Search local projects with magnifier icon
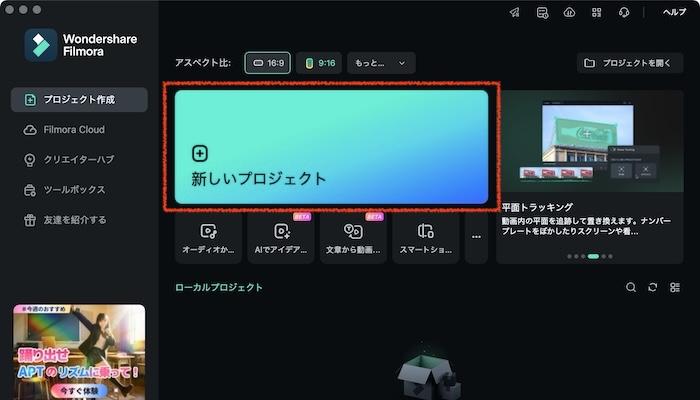This screenshot has height=400, width=700. click(x=631, y=287)
